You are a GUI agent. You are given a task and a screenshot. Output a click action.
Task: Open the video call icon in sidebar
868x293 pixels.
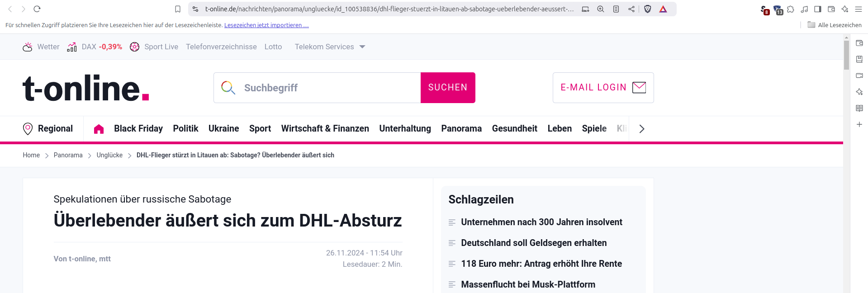[x=859, y=76]
